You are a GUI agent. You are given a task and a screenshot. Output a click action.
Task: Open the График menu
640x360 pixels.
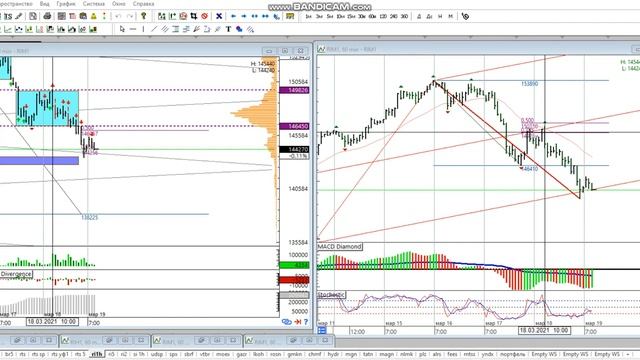(66, 4)
